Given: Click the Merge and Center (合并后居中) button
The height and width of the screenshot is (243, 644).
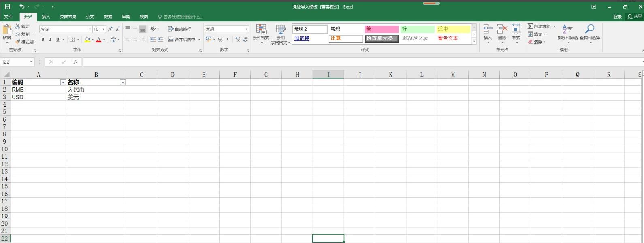Looking at the screenshot, I should 182,39.
